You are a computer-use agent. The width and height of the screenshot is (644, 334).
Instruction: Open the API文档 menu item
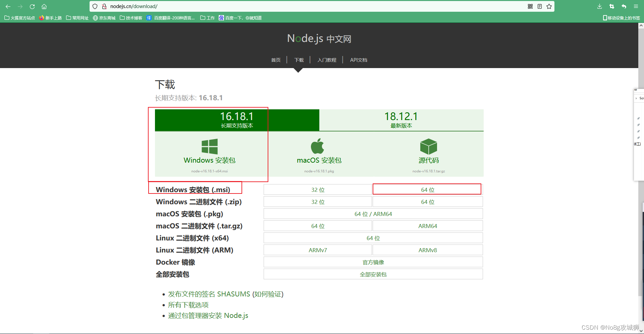pyautogui.click(x=358, y=60)
